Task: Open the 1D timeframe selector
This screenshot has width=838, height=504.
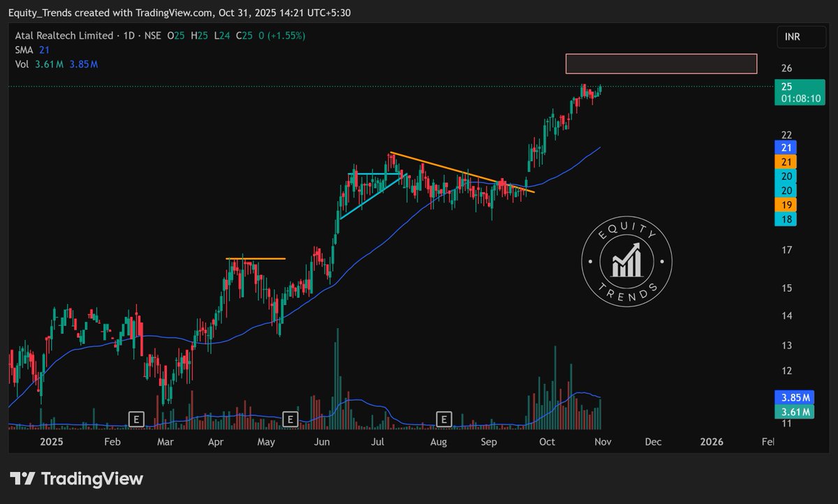Action: click(130, 36)
